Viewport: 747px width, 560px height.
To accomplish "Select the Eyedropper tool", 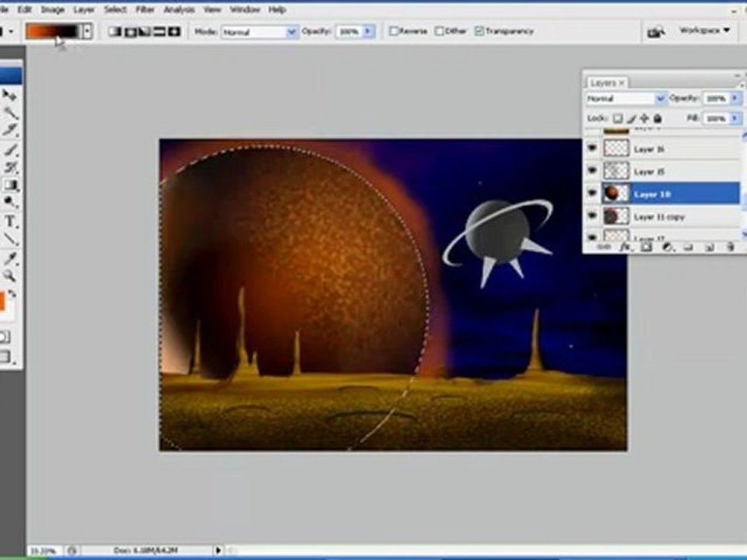I will click(x=9, y=258).
